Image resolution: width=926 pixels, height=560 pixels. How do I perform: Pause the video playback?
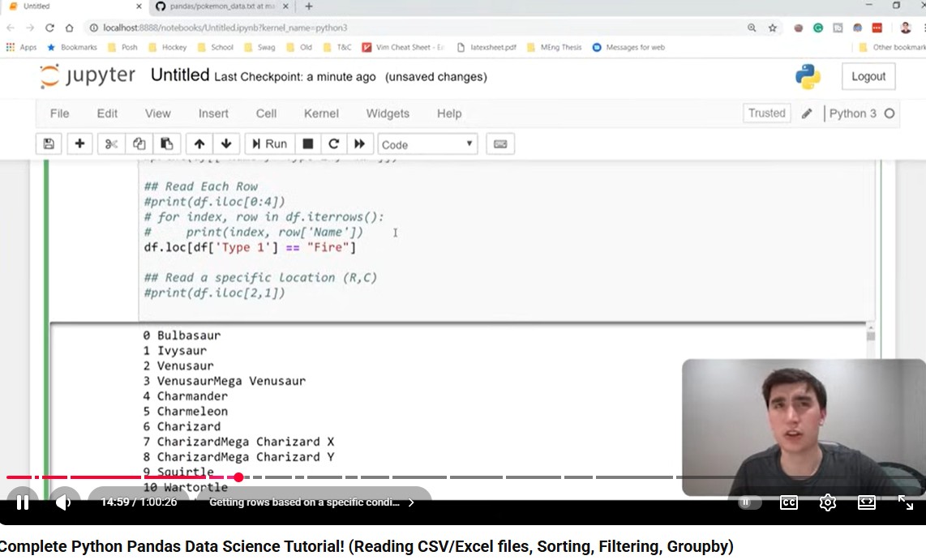pos(23,502)
